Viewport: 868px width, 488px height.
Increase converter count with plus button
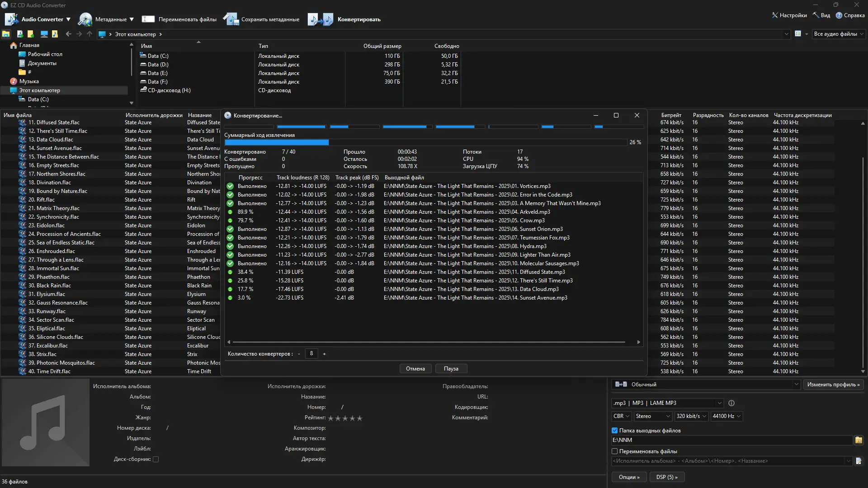click(x=324, y=354)
